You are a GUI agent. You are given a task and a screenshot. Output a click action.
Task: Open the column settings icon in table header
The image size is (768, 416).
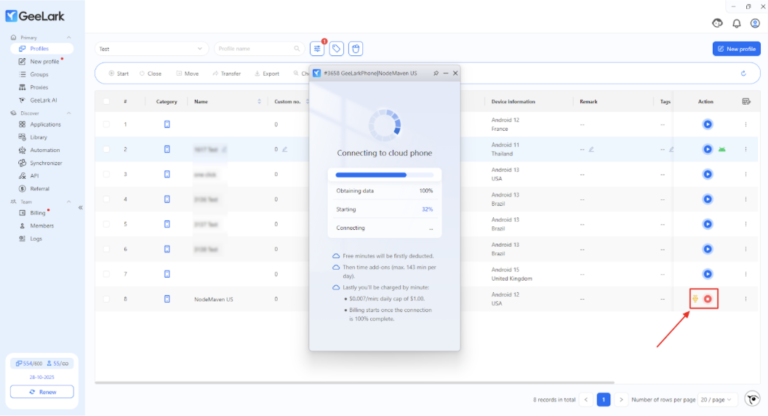tap(746, 101)
